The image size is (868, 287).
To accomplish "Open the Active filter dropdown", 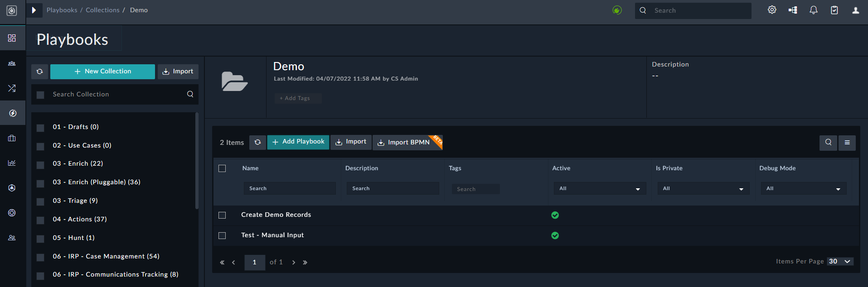I will point(600,188).
